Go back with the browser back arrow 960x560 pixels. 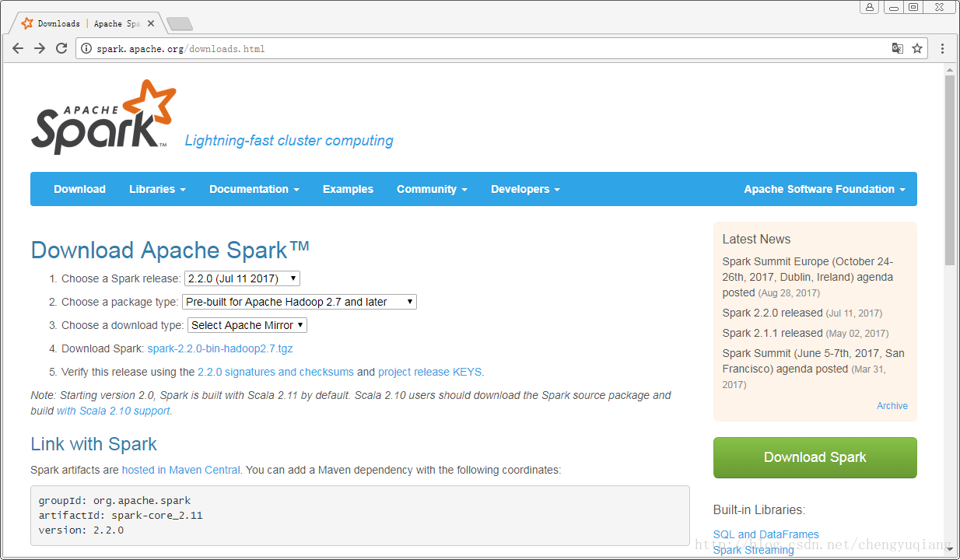[18, 48]
